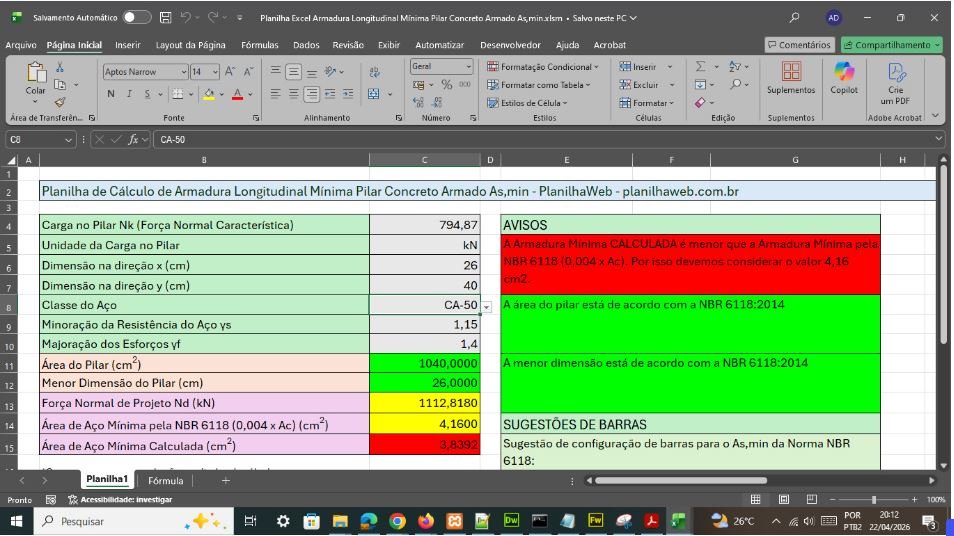Switch to the Fórmula sheet tab

click(165, 480)
